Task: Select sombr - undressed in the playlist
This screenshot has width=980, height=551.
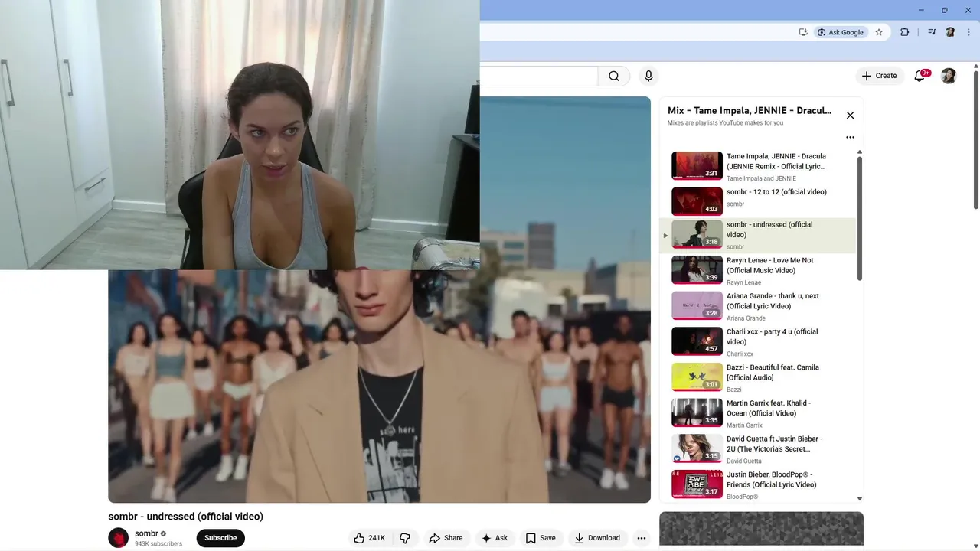Action: (x=757, y=235)
